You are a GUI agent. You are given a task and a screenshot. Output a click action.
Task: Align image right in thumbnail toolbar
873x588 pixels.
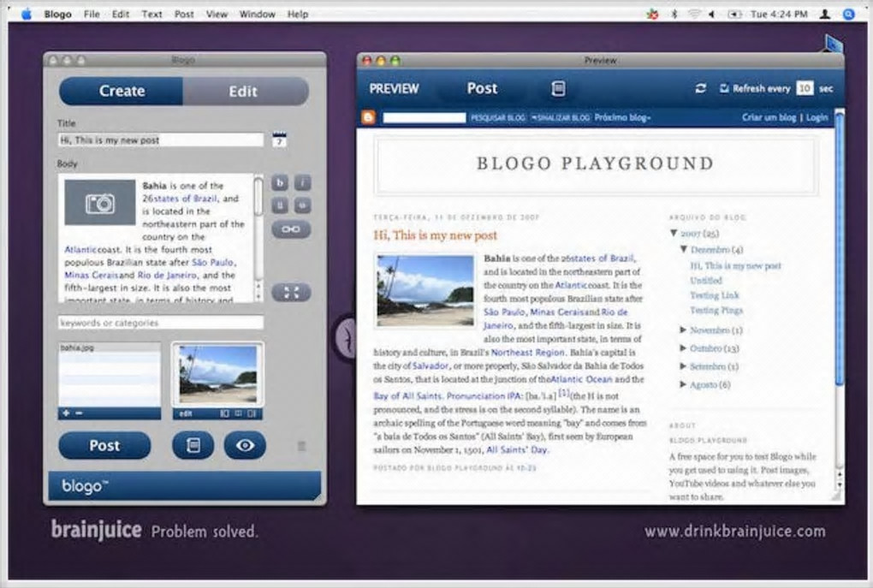pos(252,413)
